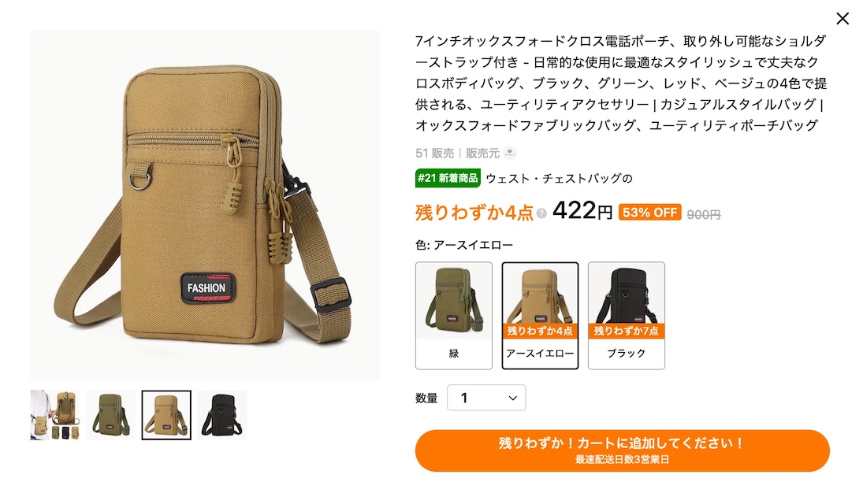Viewport: 863px width, 504px height.
Task: Click the product title text
Action: pos(621,83)
